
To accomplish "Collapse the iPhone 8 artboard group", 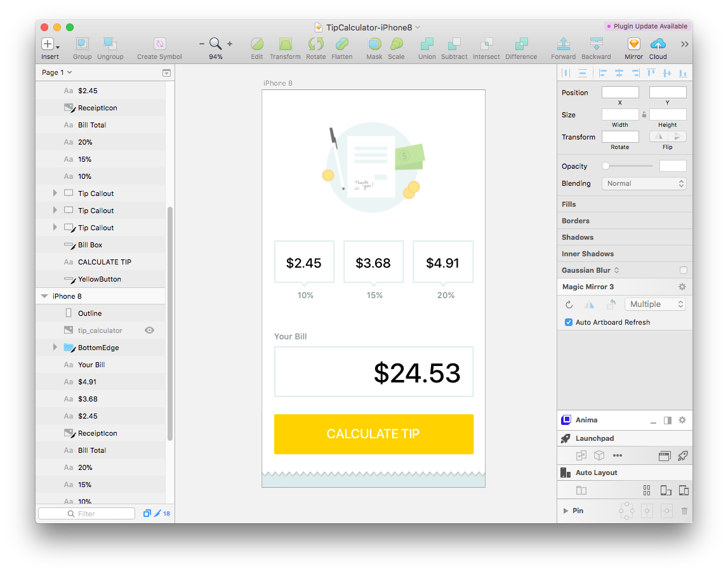I will [44, 296].
